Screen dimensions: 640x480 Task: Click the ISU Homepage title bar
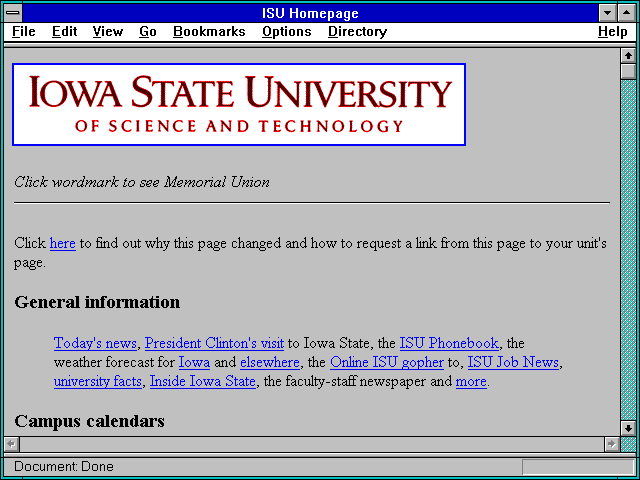(310, 13)
